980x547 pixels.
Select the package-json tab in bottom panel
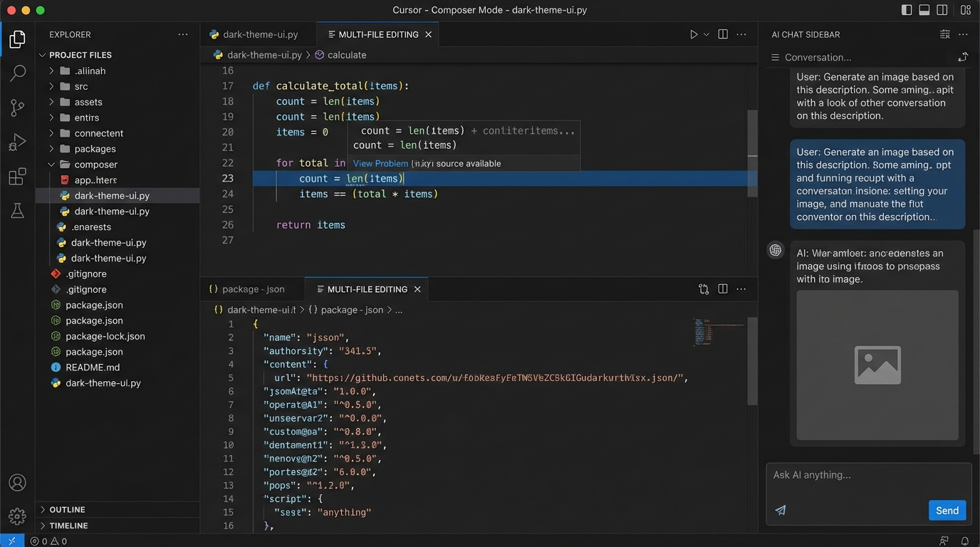(252, 288)
